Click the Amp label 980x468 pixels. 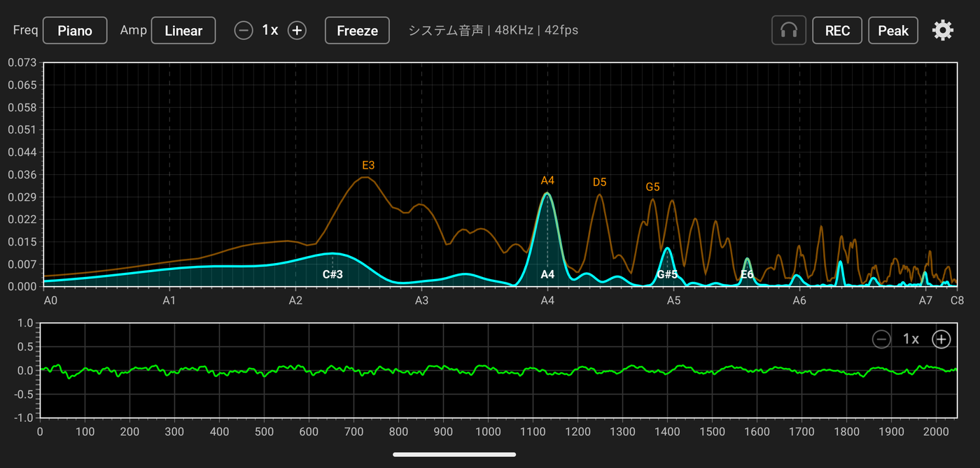(134, 30)
